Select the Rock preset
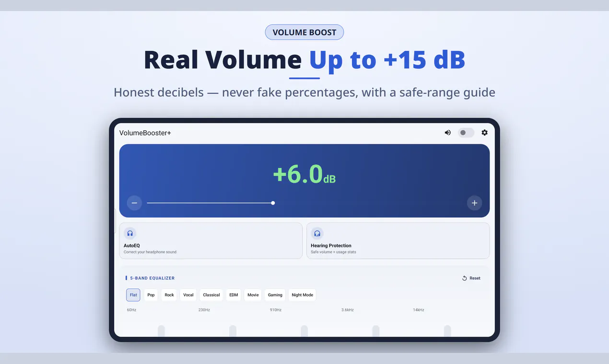 [169, 295]
